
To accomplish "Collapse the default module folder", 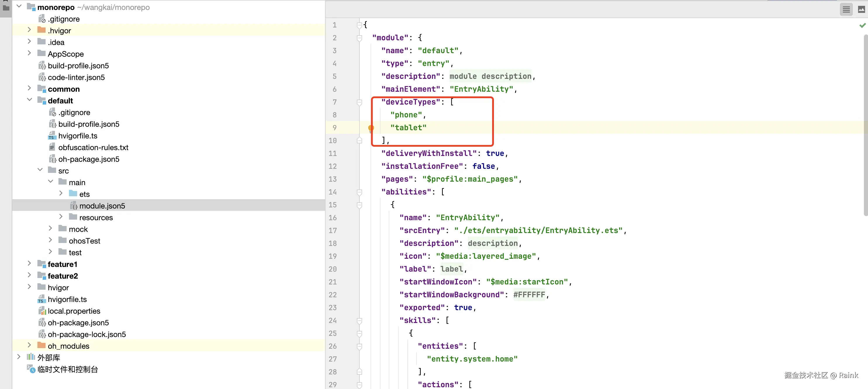I will pyautogui.click(x=29, y=100).
